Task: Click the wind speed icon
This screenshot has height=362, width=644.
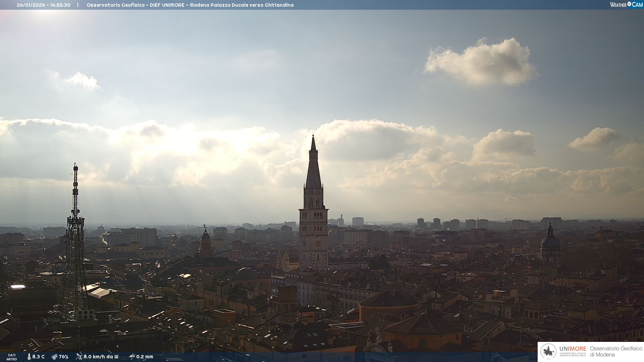Action: point(79,356)
